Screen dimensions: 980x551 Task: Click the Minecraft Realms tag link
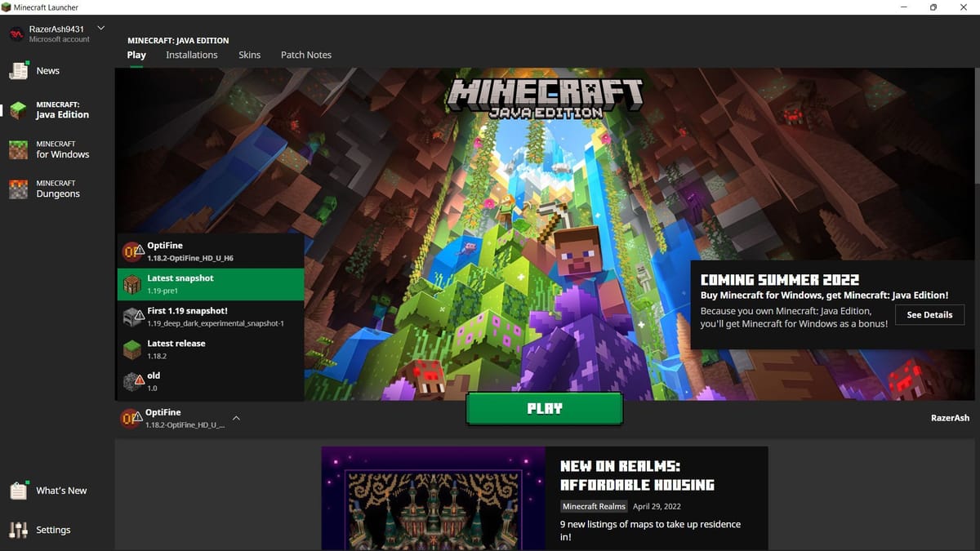pos(594,506)
